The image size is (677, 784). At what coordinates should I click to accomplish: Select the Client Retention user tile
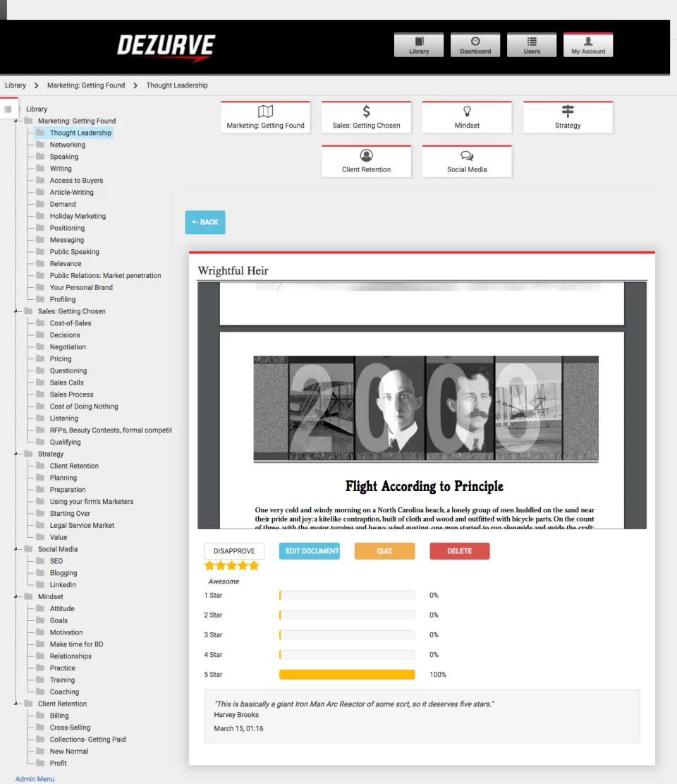click(366, 161)
